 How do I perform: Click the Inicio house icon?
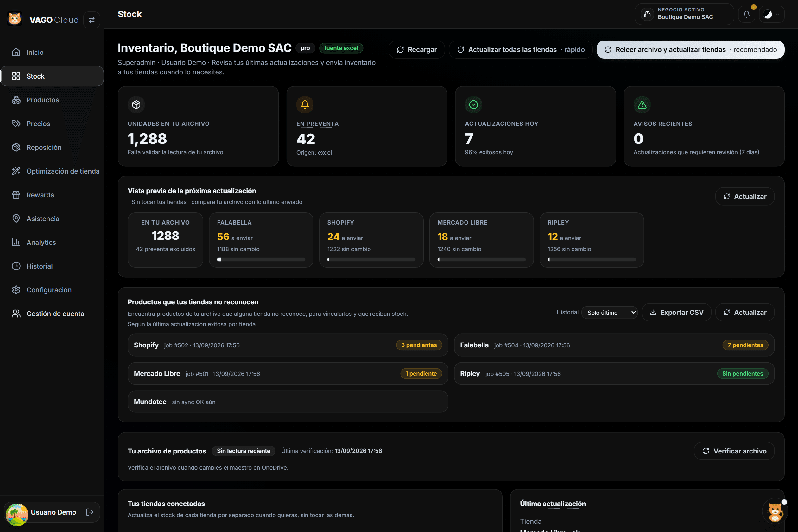pyautogui.click(x=16, y=52)
